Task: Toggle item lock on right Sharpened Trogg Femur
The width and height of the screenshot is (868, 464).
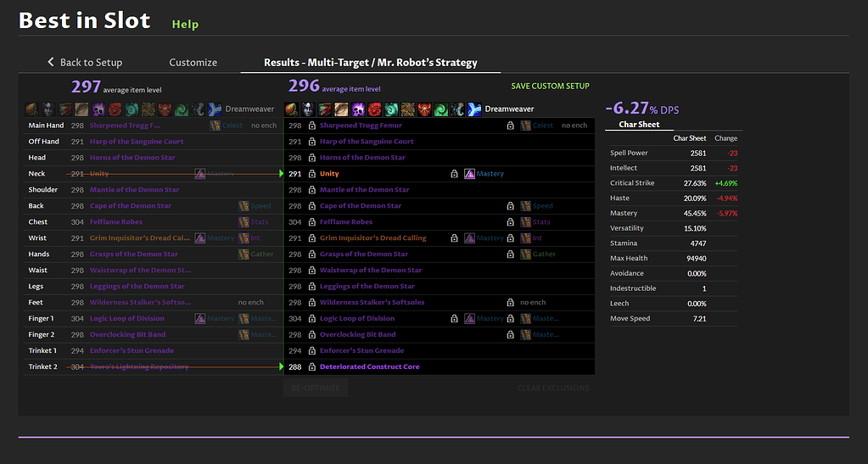Action: (x=312, y=126)
